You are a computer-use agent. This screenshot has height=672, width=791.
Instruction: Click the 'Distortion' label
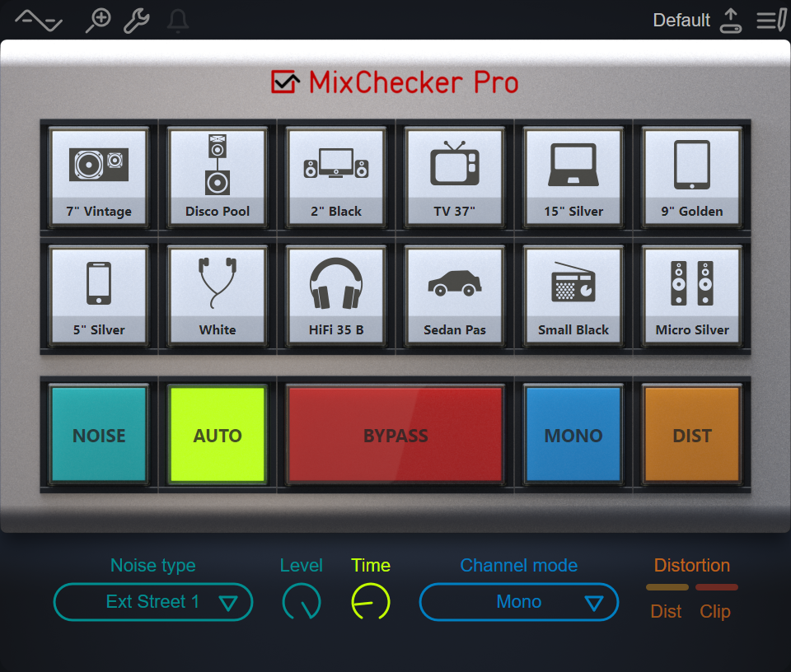(692, 565)
